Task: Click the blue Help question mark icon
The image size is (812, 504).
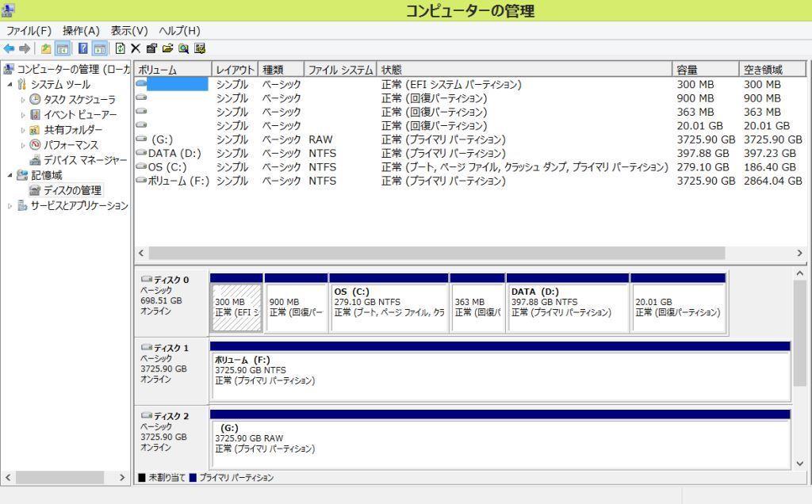Action: tap(83, 49)
